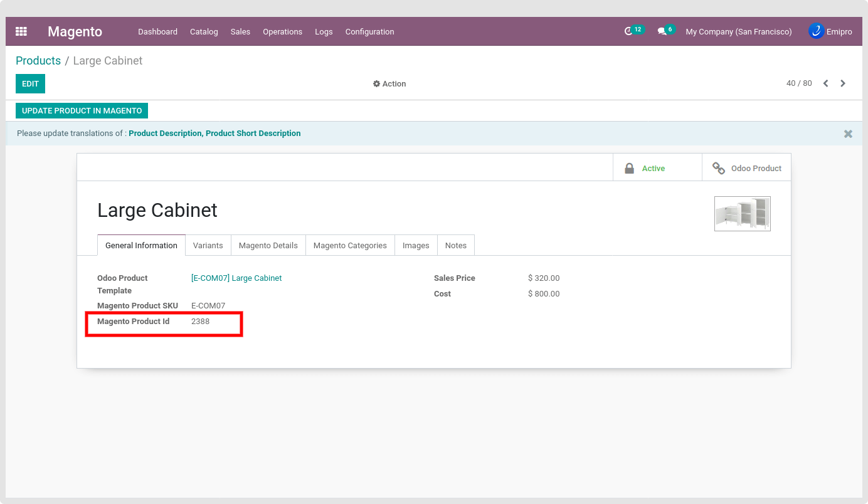Open [E-COM07] Large Cabinet template link

(x=236, y=278)
